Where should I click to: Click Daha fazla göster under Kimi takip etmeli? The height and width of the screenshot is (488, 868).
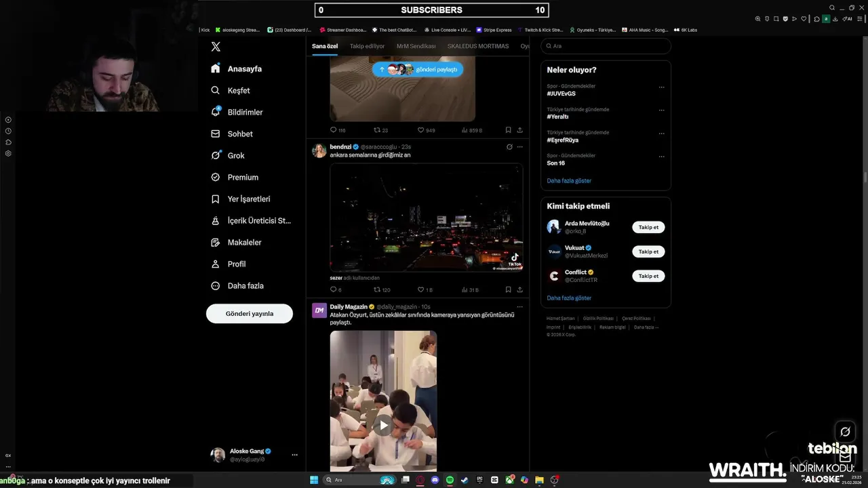569,298
